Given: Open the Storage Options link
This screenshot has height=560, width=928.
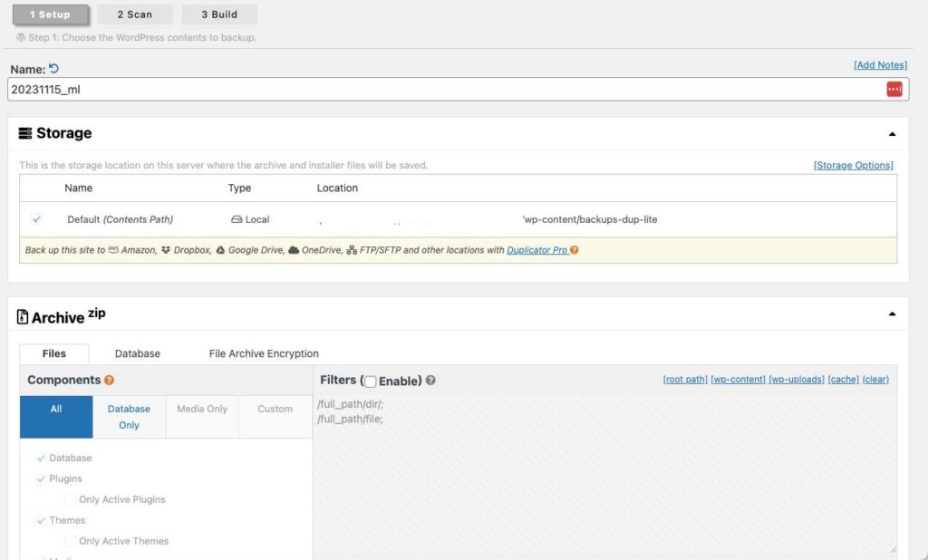Looking at the screenshot, I should click(853, 165).
